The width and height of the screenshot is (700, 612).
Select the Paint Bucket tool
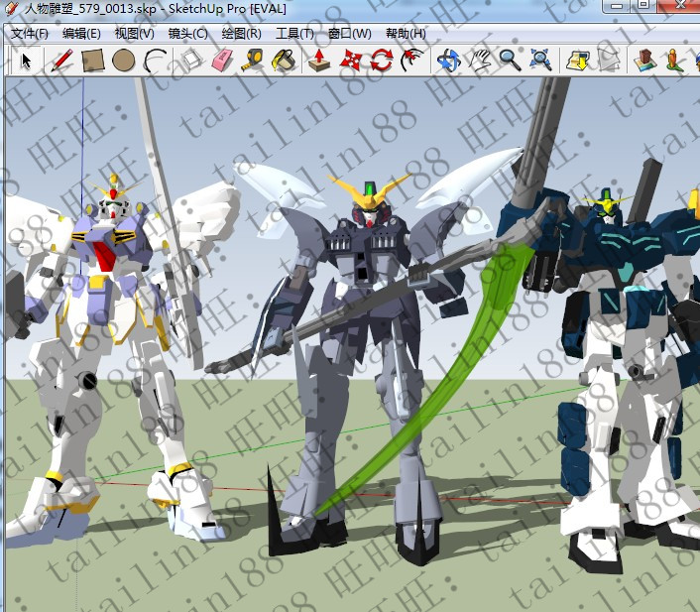click(284, 61)
